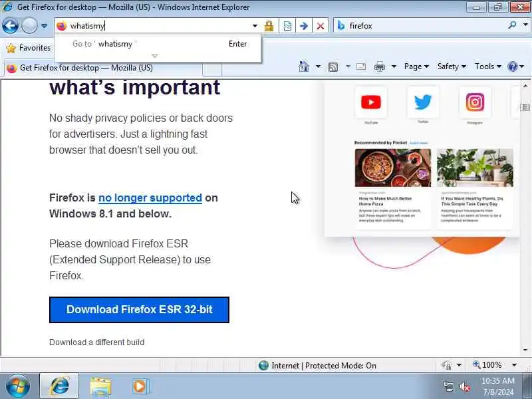
Task: Click the 100% zoom level button
Action: 487,365
